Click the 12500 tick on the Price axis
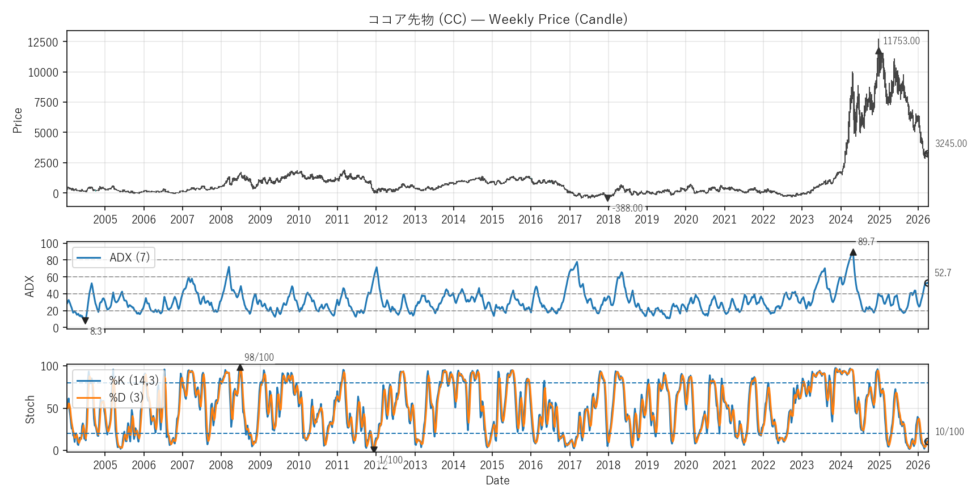This screenshot has width=980, height=498. click(x=43, y=43)
